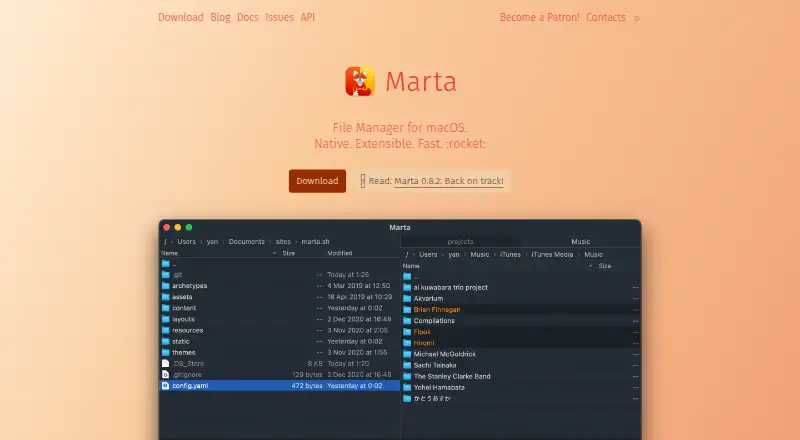Click the .DS_Store file icon
The height and width of the screenshot is (440, 800).
point(165,363)
